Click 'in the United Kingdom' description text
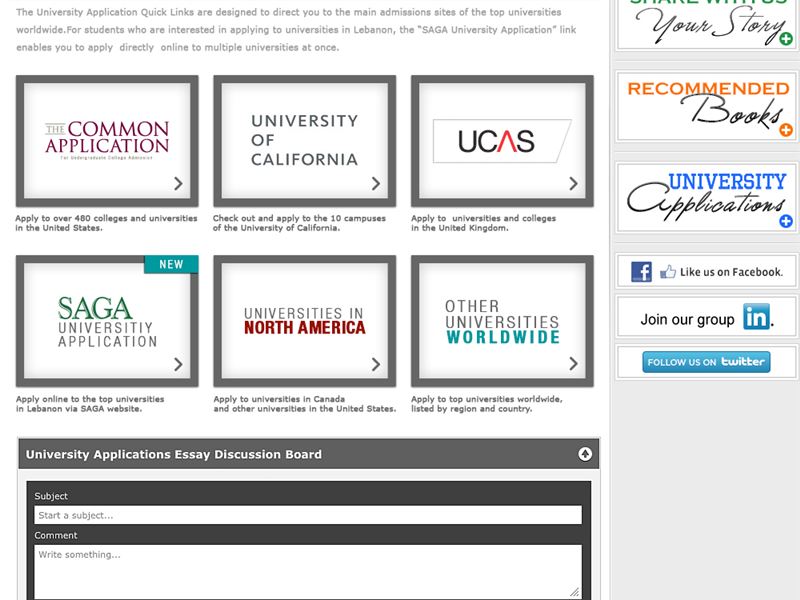This screenshot has height=600, width=800. [x=460, y=228]
